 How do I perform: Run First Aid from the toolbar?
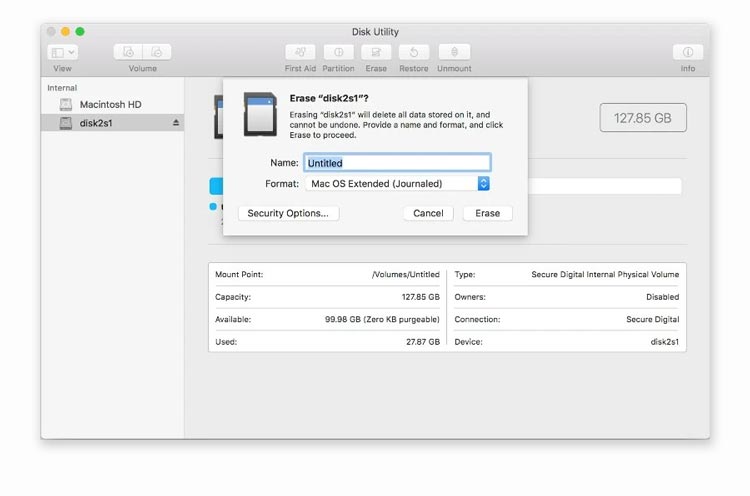300,52
